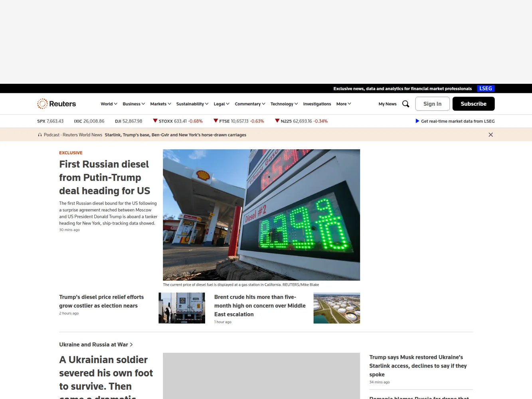Expand the Sustainability menu
The width and height of the screenshot is (532, 399).
192,104
